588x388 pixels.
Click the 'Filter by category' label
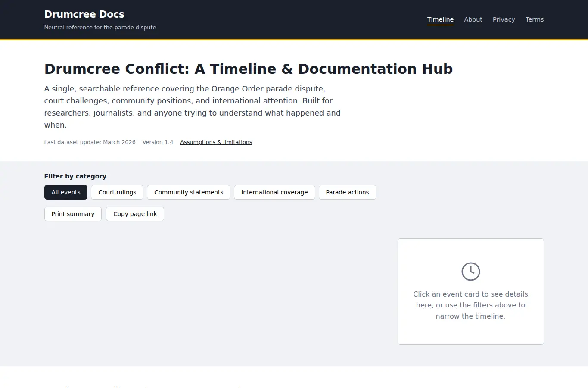pos(75,176)
